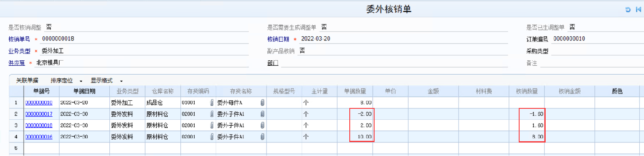This screenshot has height=156, width=644.
Task: Focus the 订单编号 field showing 0000000010
Action: point(598,39)
